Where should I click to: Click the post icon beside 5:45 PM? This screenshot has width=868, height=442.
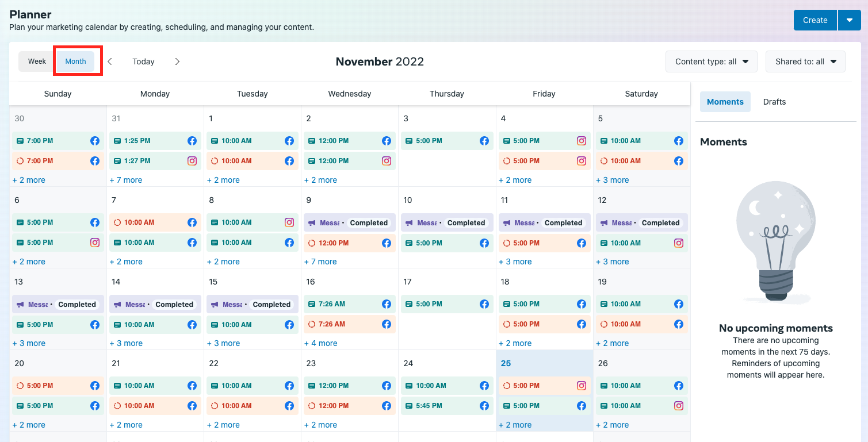click(409, 406)
